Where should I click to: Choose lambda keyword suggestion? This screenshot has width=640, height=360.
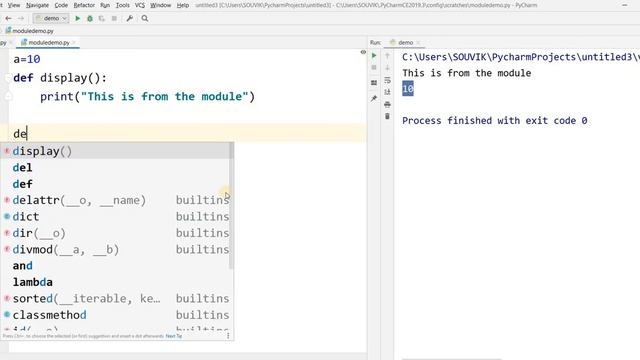(x=117, y=282)
